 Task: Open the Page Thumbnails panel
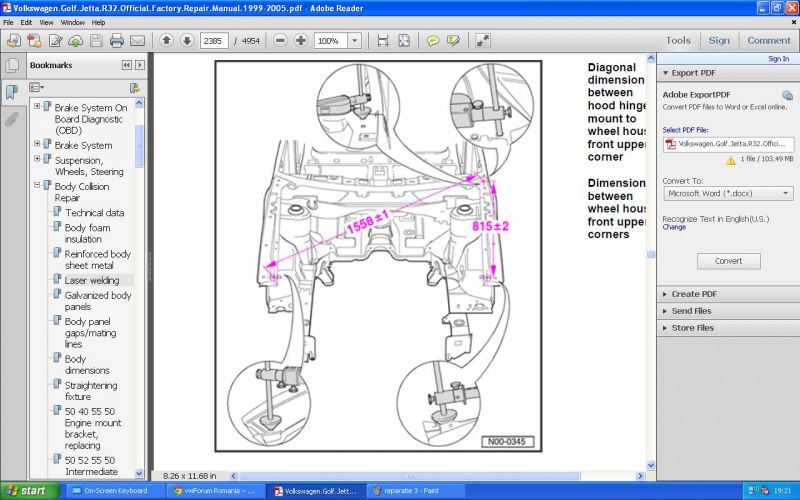[12, 66]
